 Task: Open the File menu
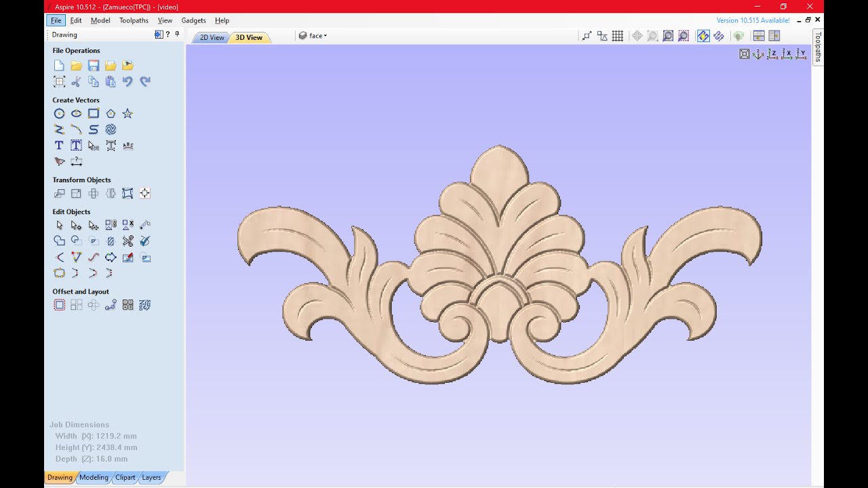56,20
